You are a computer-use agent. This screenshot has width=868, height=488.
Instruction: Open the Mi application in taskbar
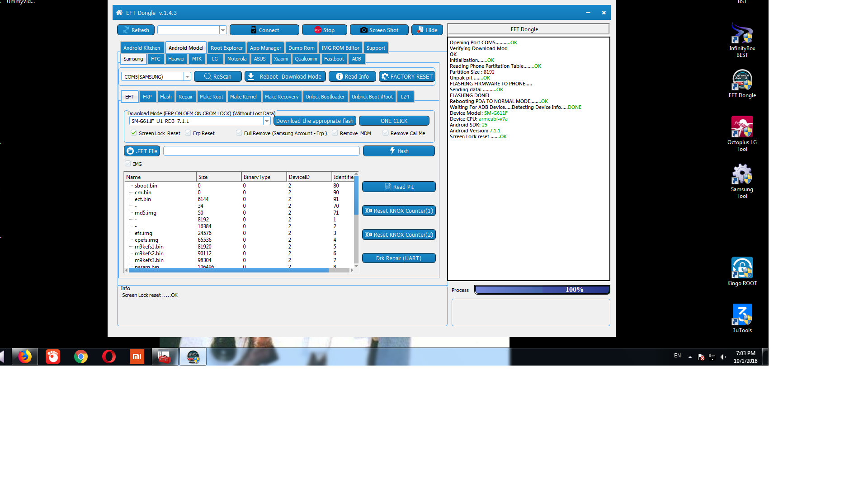coord(137,357)
